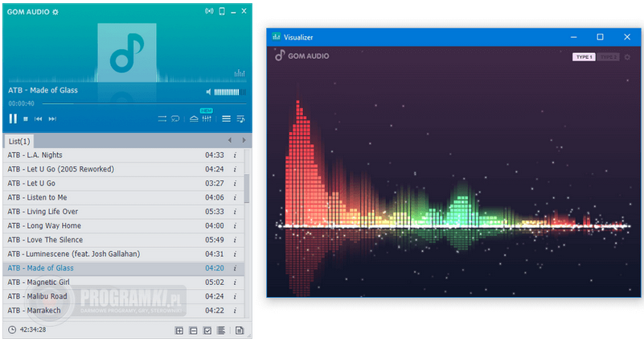Image resolution: width=644 pixels, height=343 pixels.
Task: Open Visualizer settings gear
Action: [627, 57]
